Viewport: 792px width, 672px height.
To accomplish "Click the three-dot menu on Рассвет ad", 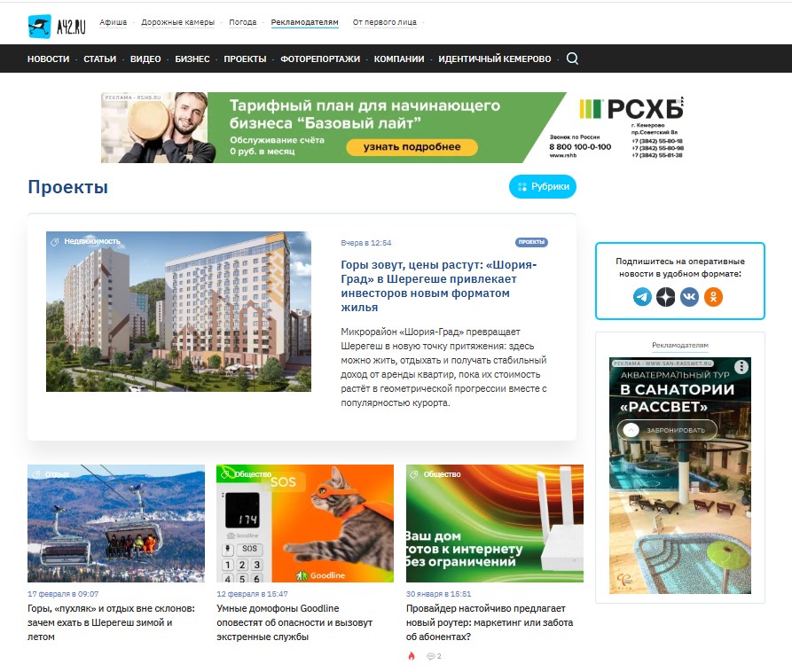I will pyautogui.click(x=741, y=366).
